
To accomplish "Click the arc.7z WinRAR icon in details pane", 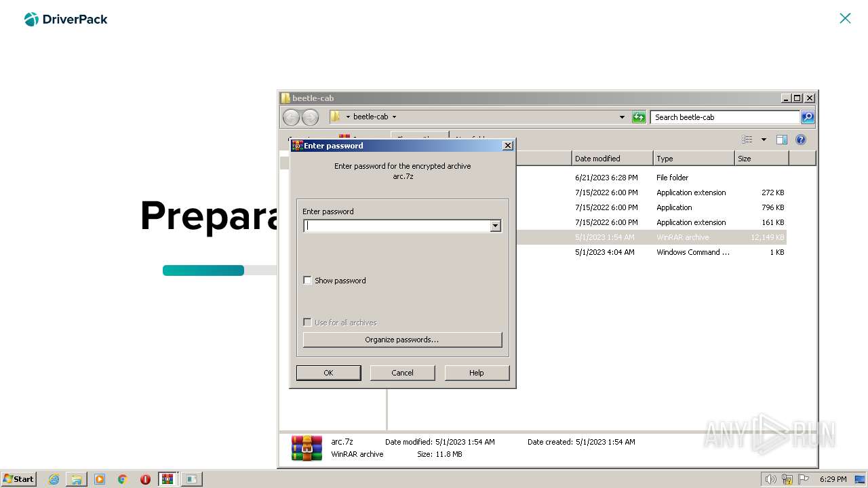I will [307, 448].
